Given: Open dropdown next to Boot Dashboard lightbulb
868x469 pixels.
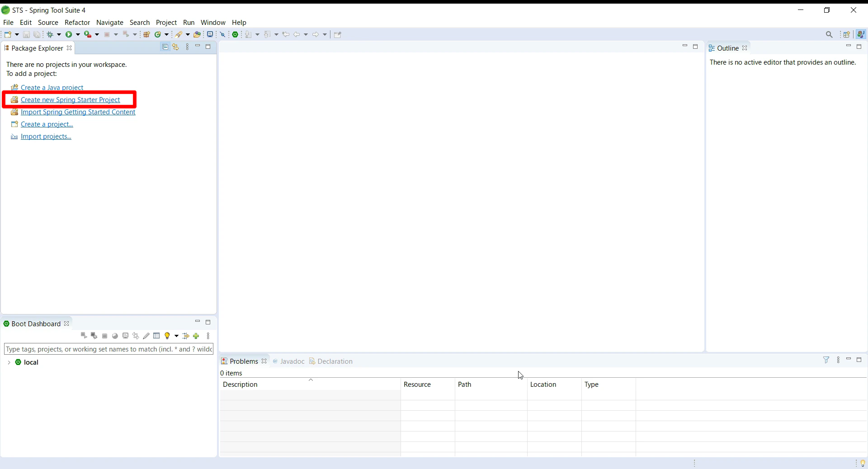Looking at the screenshot, I should tap(176, 336).
